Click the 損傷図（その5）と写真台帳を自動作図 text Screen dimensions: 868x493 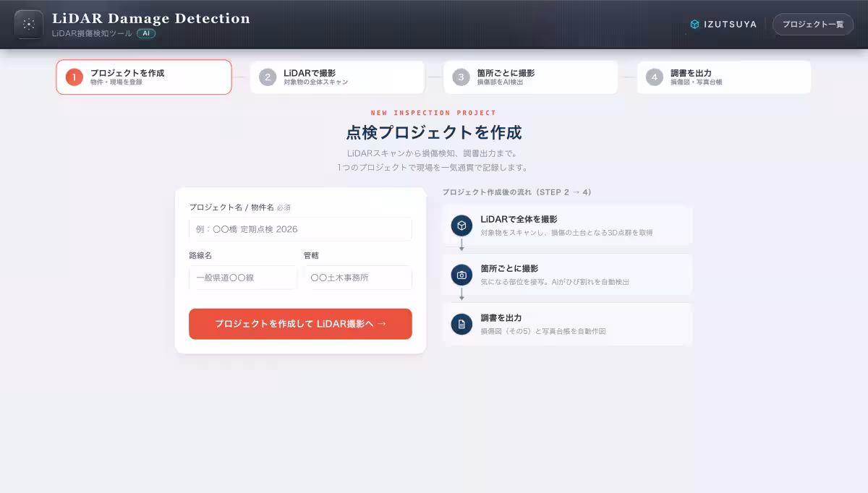click(543, 331)
